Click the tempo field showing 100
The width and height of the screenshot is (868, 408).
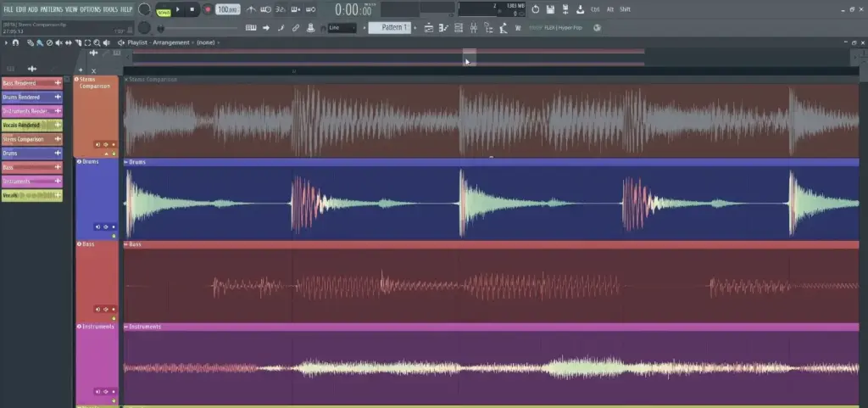tap(227, 9)
